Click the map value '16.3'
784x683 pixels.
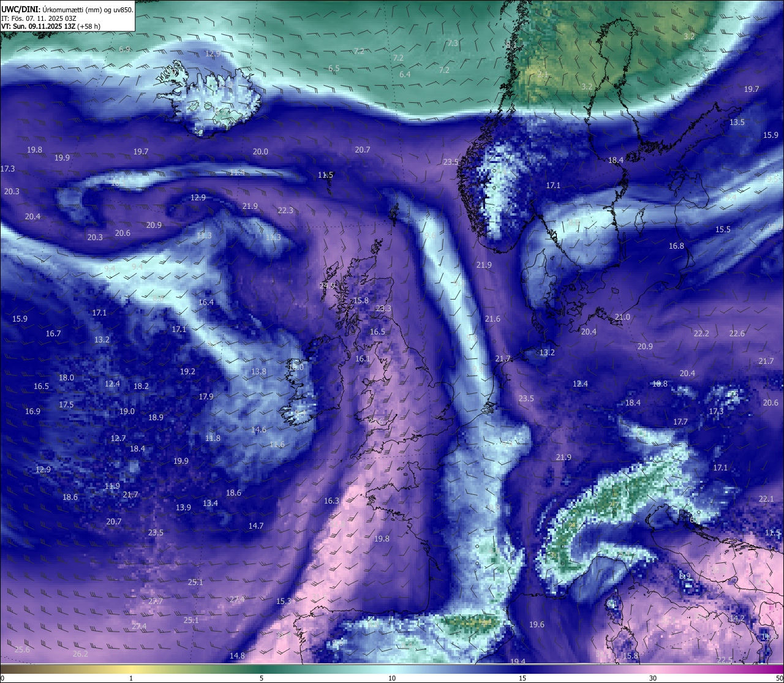(x=331, y=500)
